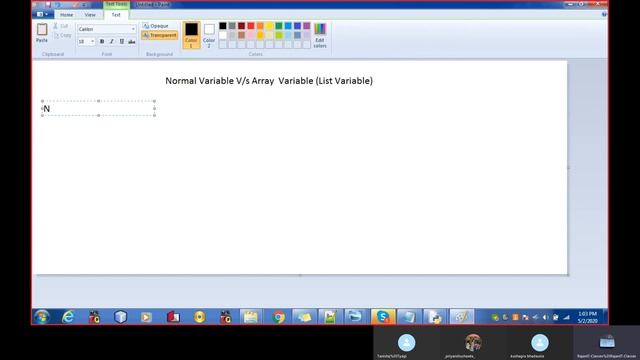Pick the purple color swatch
The height and width of the screenshot is (360, 640).
307,26
